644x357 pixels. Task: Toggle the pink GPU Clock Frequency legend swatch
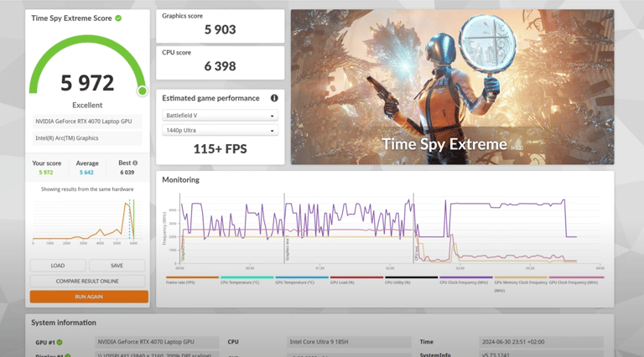point(576,277)
